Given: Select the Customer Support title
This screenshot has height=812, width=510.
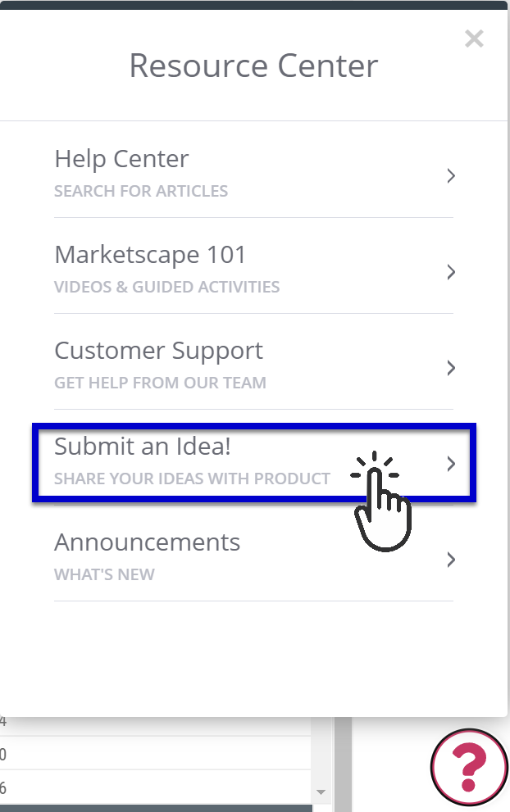Looking at the screenshot, I should tap(158, 352).
